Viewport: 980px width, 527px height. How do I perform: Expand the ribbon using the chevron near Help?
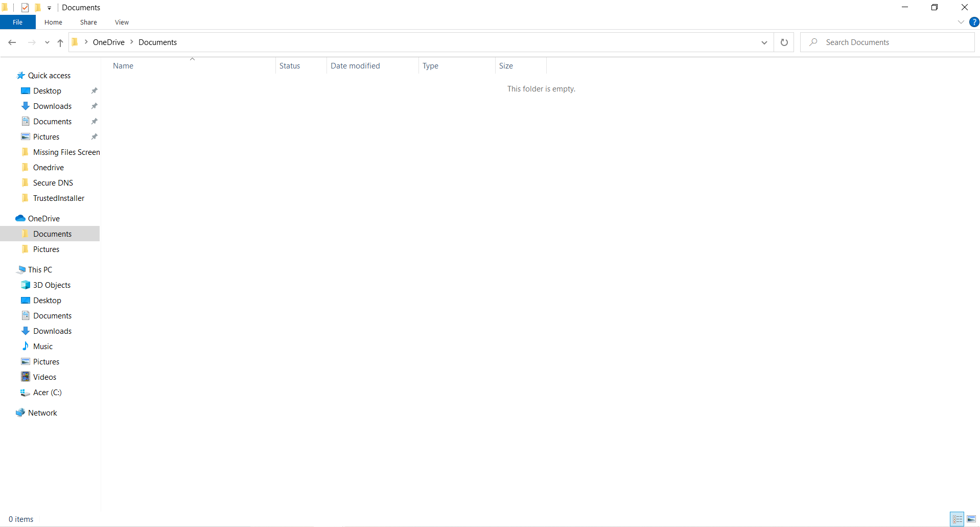[x=960, y=22]
